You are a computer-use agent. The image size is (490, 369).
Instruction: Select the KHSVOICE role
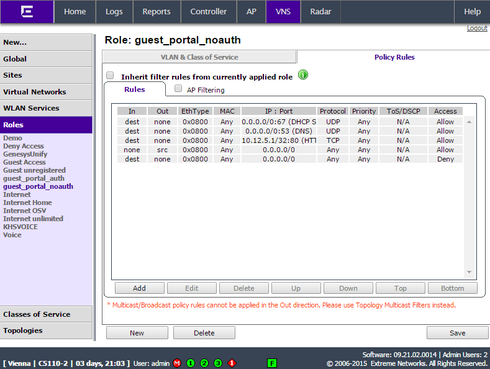point(20,227)
